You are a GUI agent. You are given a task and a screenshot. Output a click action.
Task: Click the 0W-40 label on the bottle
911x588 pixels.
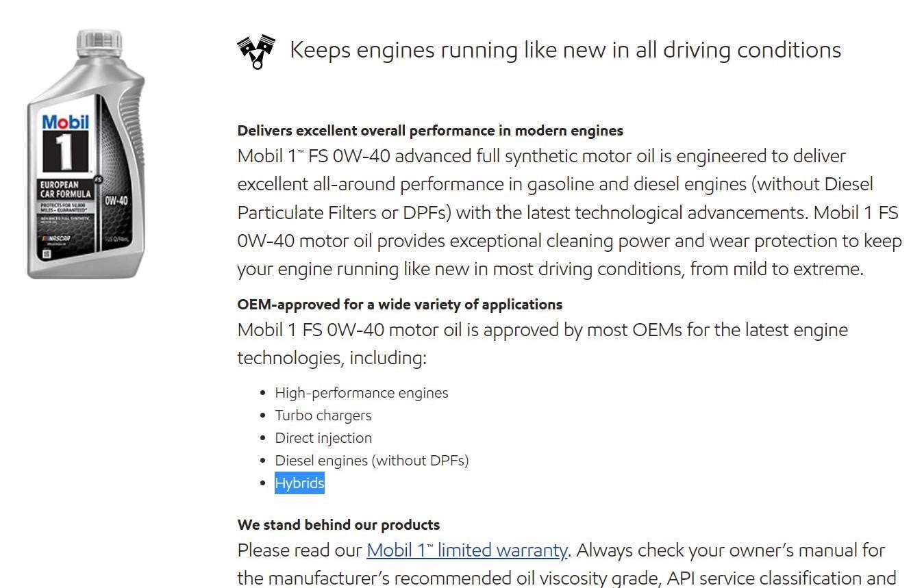[x=116, y=201]
